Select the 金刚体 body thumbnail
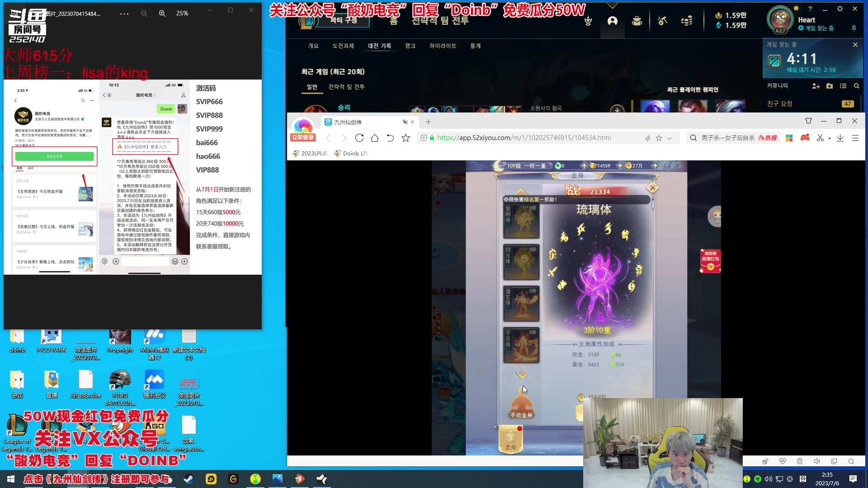 tap(521, 221)
